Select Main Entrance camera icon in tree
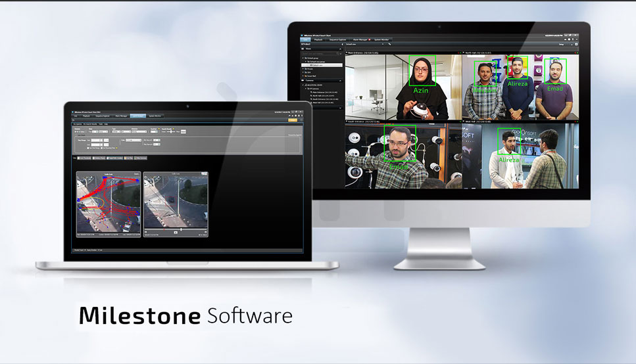This screenshot has width=636, height=364. [310, 92]
